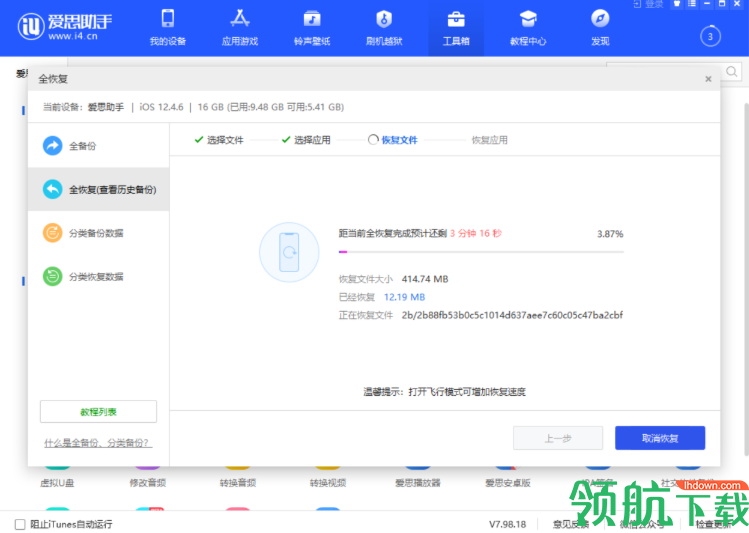Click the 登录 login icon
The height and width of the screenshot is (533, 749).
pyautogui.click(x=648, y=4)
